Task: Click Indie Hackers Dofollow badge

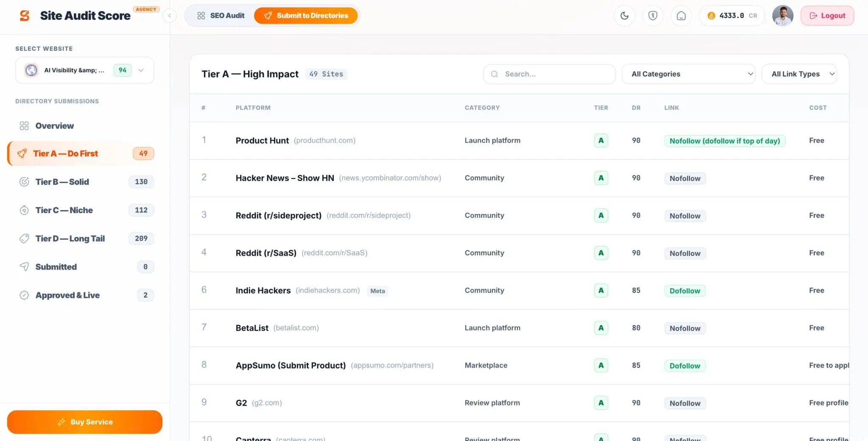Action: pos(685,291)
